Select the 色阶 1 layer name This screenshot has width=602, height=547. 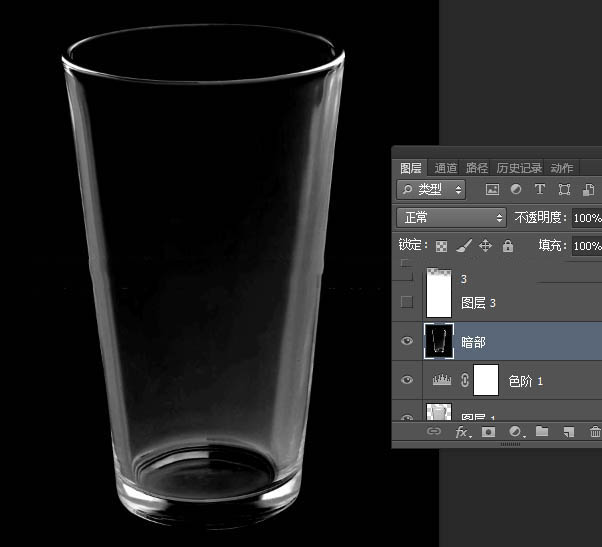tap(526, 381)
